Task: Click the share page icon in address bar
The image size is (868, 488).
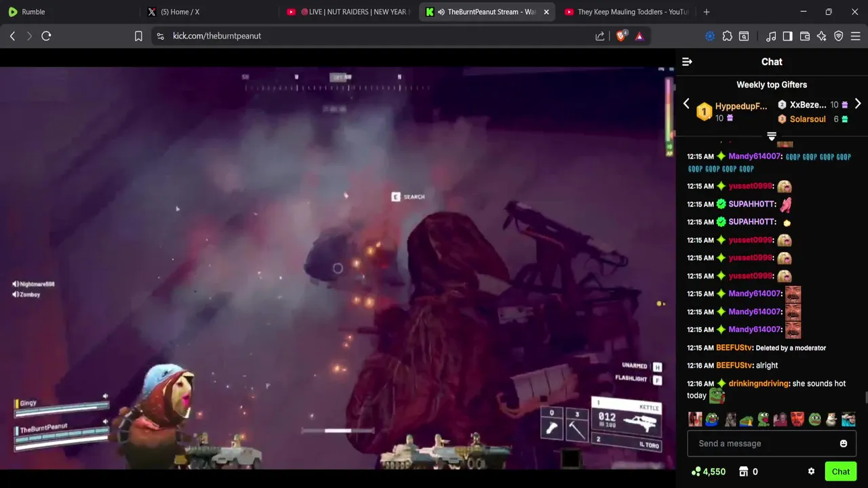Action: 600,36
